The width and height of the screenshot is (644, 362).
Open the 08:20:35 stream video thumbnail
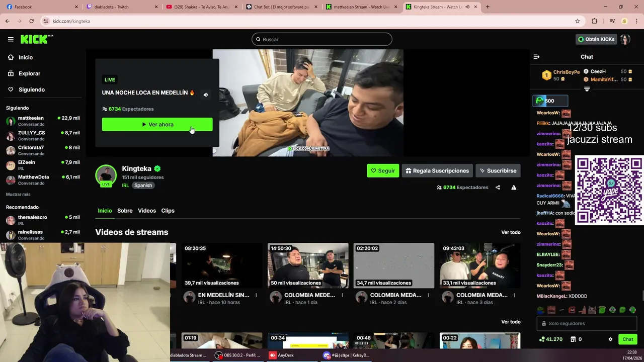pos(222,265)
